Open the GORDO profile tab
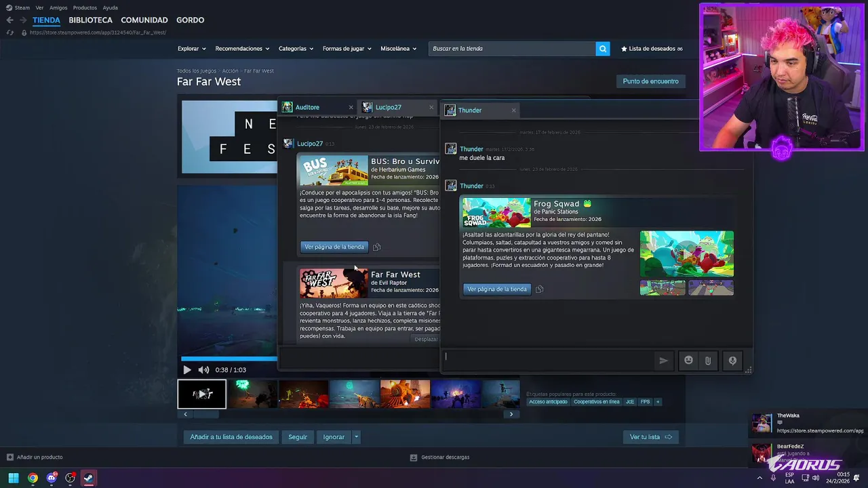 [190, 20]
